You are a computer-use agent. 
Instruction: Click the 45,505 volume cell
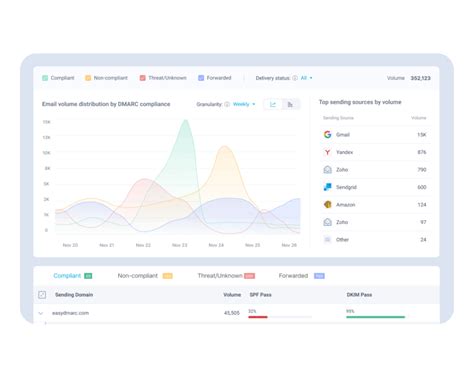(232, 313)
